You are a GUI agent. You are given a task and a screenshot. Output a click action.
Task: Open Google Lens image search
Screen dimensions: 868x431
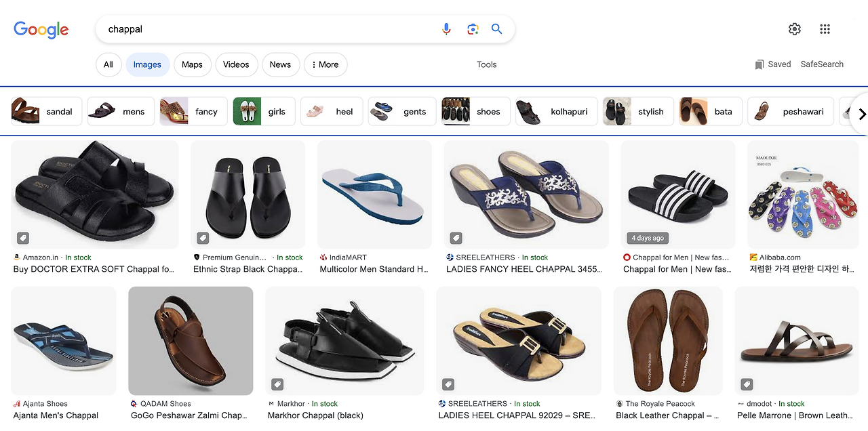[x=473, y=29]
